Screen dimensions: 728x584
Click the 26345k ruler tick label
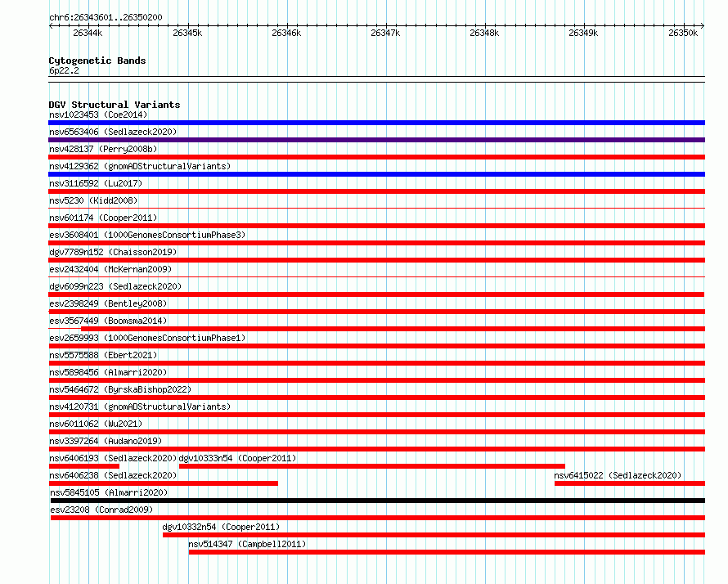pyautogui.click(x=187, y=33)
